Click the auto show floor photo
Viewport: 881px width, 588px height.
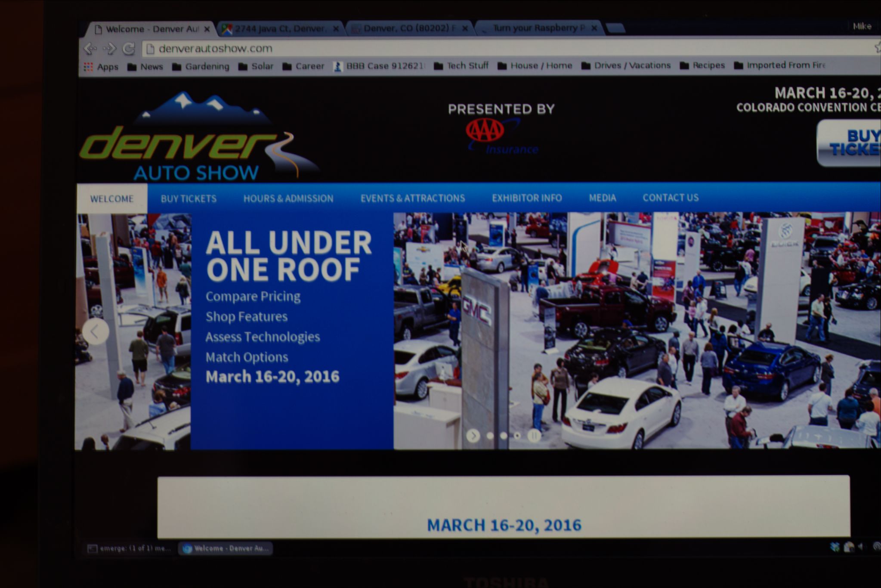[637, 331]
